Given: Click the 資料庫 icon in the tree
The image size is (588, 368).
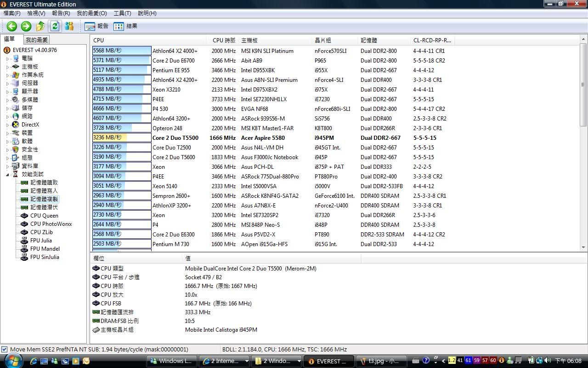Looking at the screenshot, I should pyautogui.click(x=16, y=166).
